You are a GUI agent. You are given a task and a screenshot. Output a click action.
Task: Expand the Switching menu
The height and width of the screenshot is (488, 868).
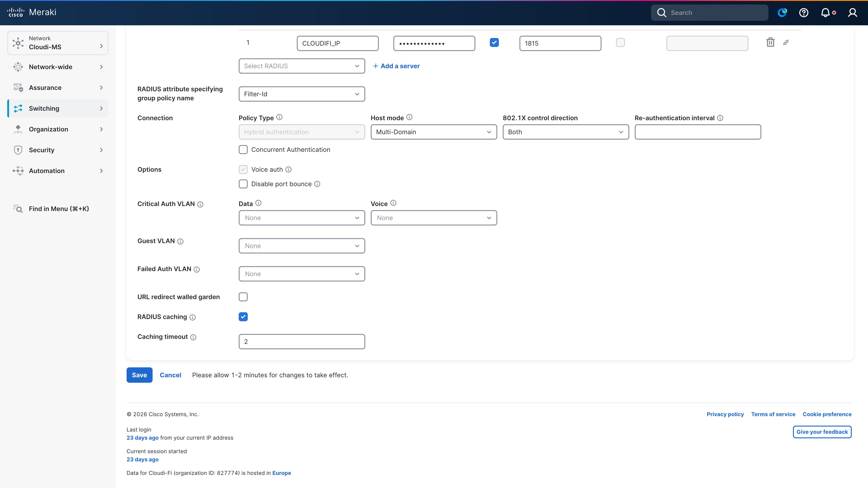pyautogui.click(x=58, y=108)
